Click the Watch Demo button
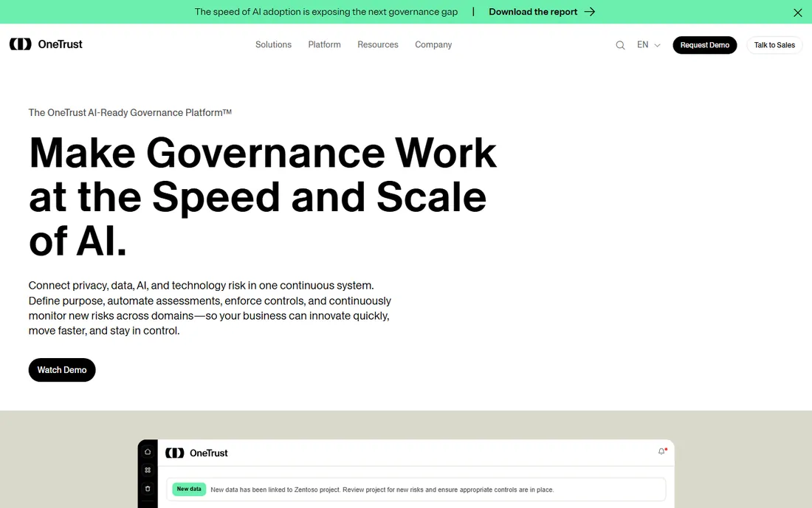 [61, 370]
